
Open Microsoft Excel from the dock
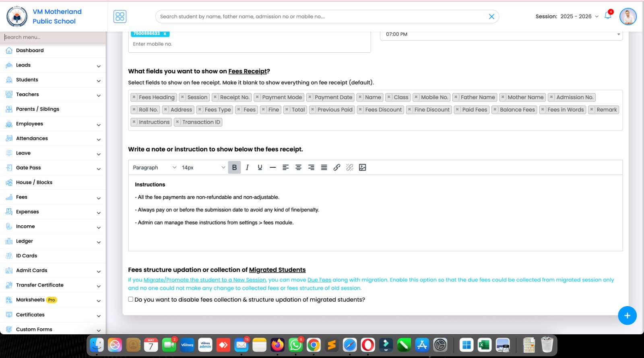pyautogui.click(x=485, y=345)
